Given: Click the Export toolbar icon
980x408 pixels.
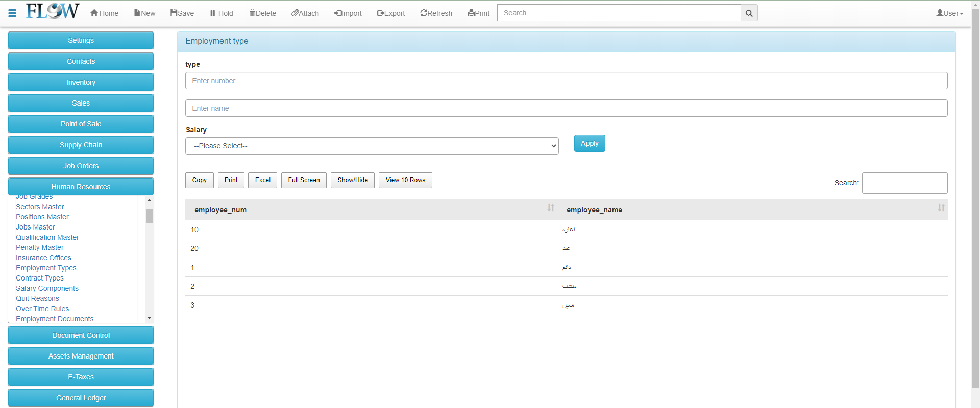Looking at the screenshot, I should point(380,13).
